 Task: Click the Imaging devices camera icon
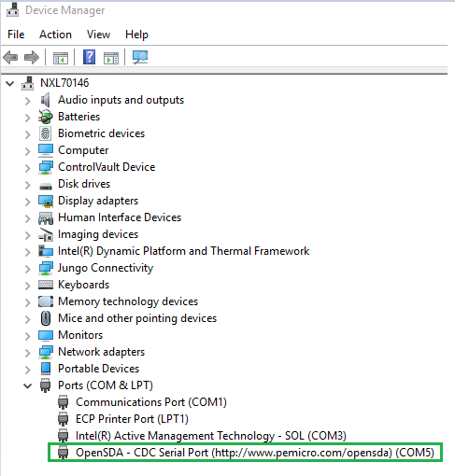[46, 234]
